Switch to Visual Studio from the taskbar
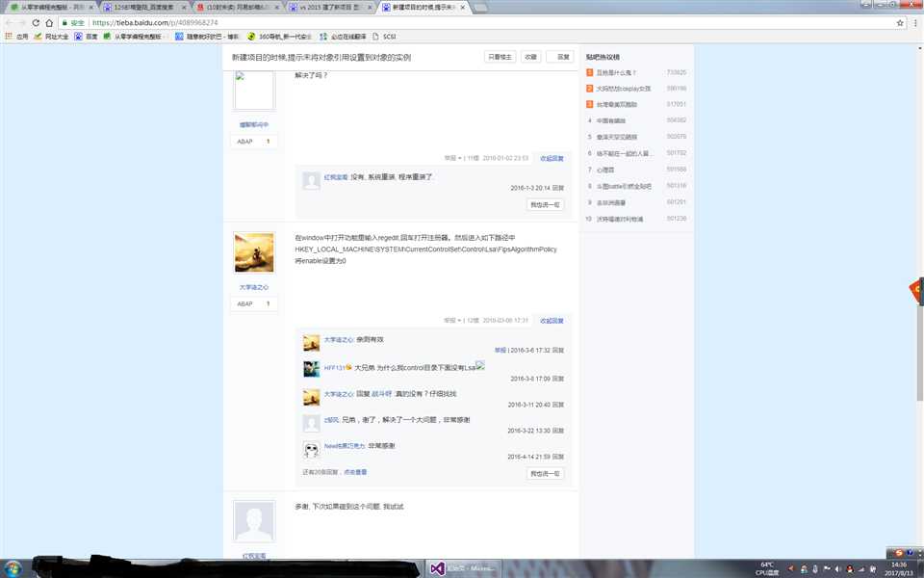 [463, 568]
